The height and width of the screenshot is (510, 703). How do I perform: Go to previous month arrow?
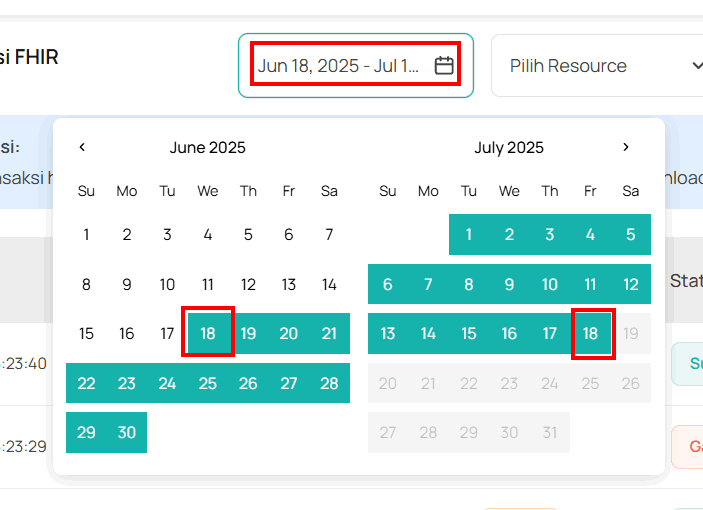(x=82, y=147)
